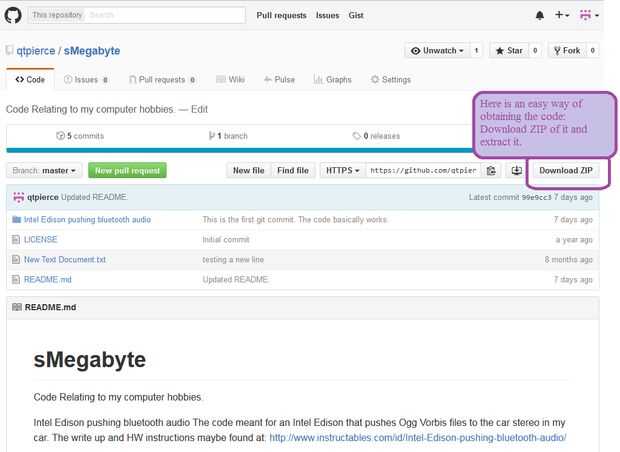The width and height of the screenshot is (620, 452).
Task: Select the clone URL text field
Action: (423, 170)
